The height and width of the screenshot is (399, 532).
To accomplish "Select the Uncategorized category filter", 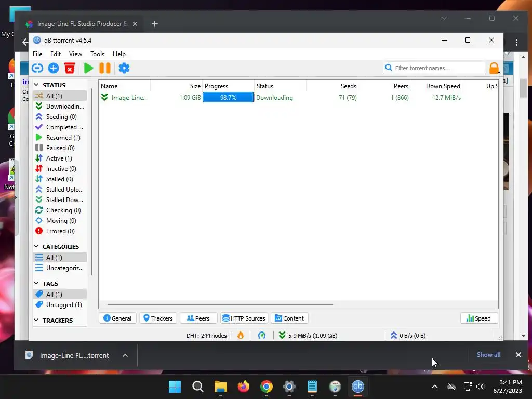I will point(60,268).
